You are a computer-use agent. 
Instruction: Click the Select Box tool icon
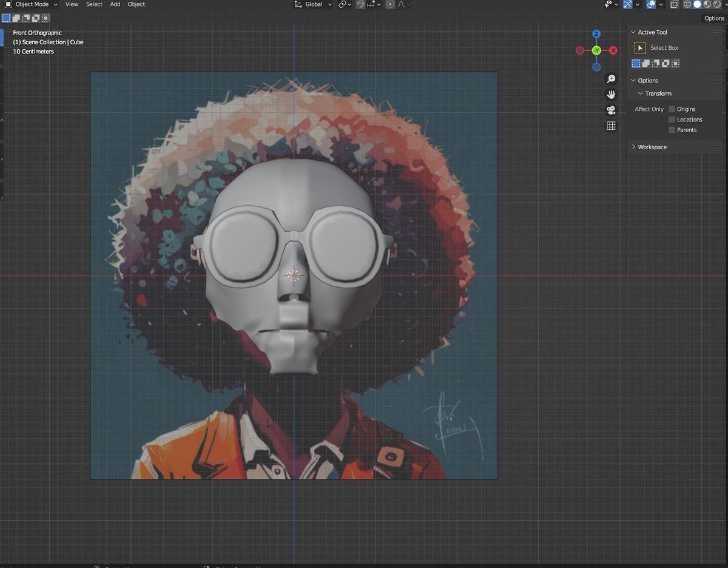(x=640, y=47)
